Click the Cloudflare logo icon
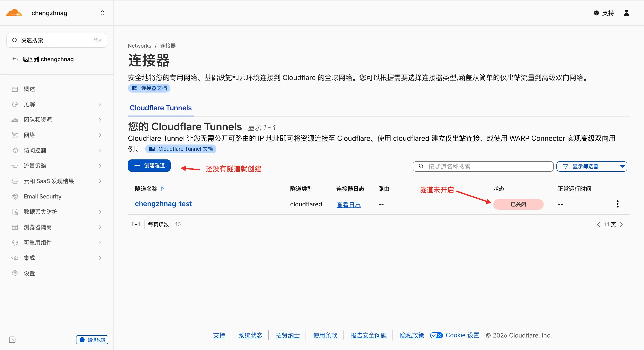Screen dimensions: 644x350 [x=14, y=13]
